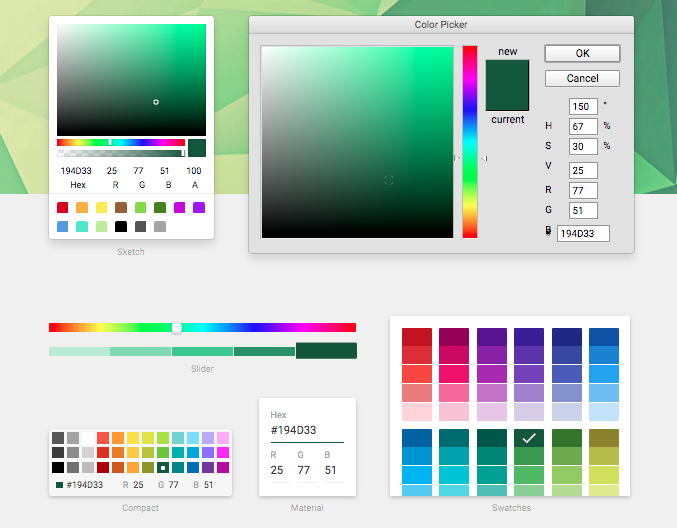Click the vertical hue bar in Color Picker dialog
This screenshot has height=528, width=677.
(470, 142)
